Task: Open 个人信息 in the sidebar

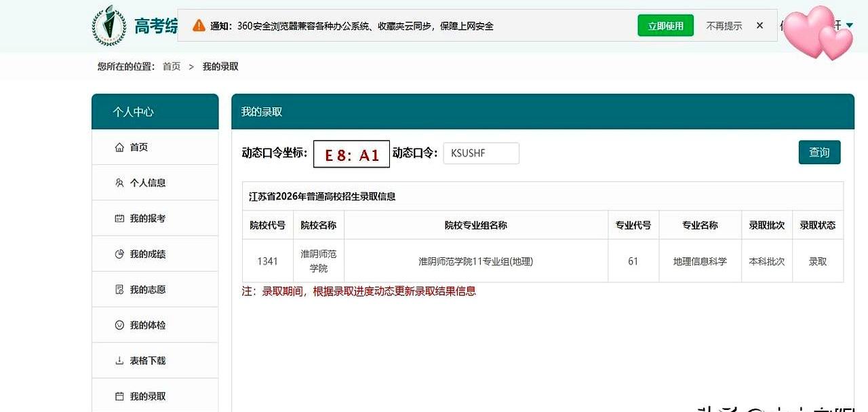Action: pyautogui.click(x=155, y=183)
